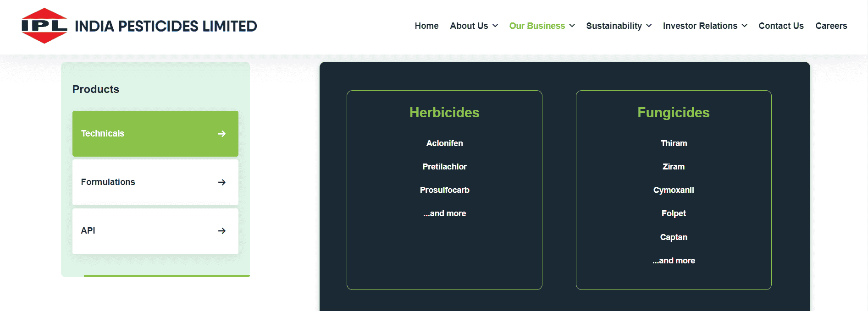
Task: Click Ziram in Fungicides list
Action: click(674, 167)
